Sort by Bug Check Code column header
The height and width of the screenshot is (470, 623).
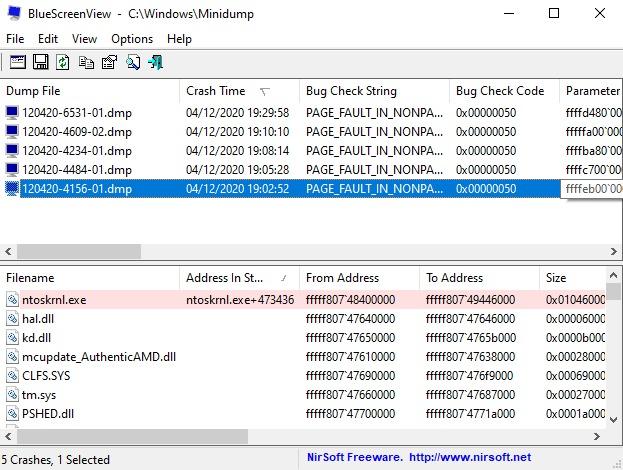coord(504,91)
